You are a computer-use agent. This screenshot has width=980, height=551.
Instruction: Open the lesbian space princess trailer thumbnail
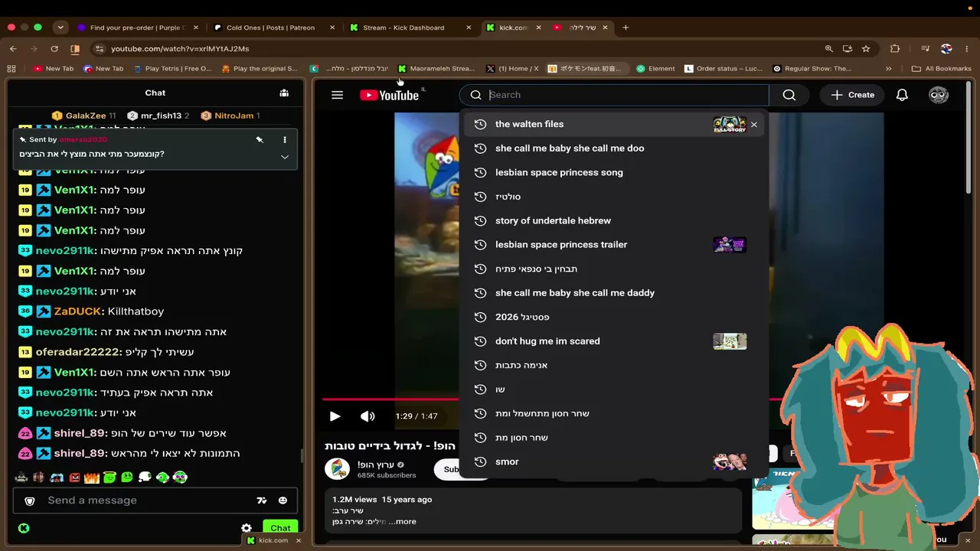[730, 245]
